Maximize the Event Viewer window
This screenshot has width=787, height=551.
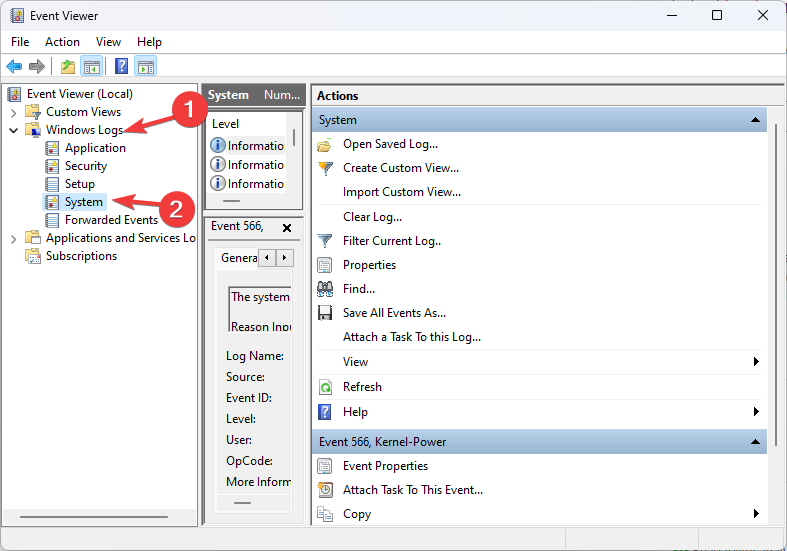pos(717,16)
